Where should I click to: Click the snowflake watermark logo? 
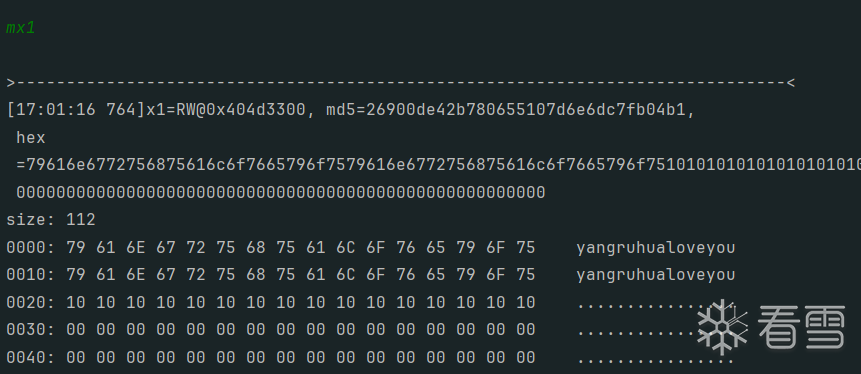pyautogui.click(x=723, y=327)
